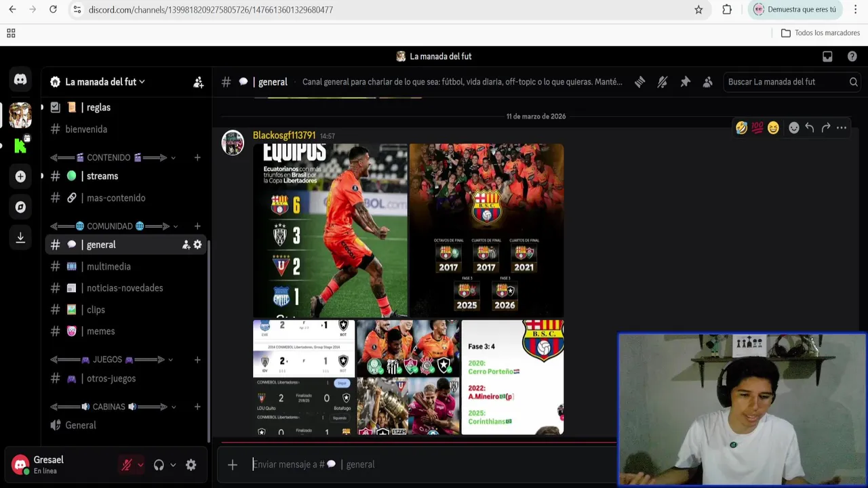Click username Blackosgf113791
This screenshot has width=868, height=488.
(x=284, y=136)
